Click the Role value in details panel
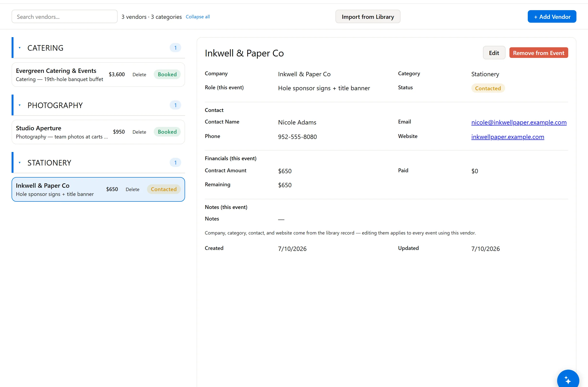Image resolution: width=588 pixels, height=387 pixels. click(x=324, y=88)
